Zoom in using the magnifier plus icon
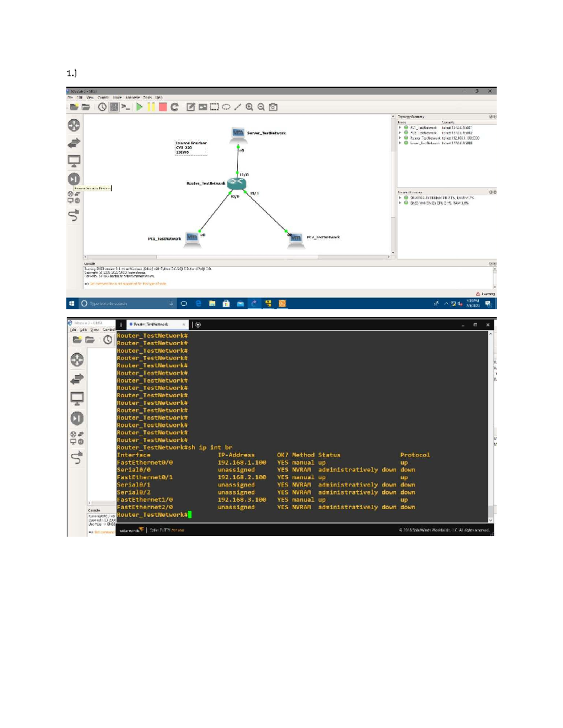 click(x=249, y=107)
